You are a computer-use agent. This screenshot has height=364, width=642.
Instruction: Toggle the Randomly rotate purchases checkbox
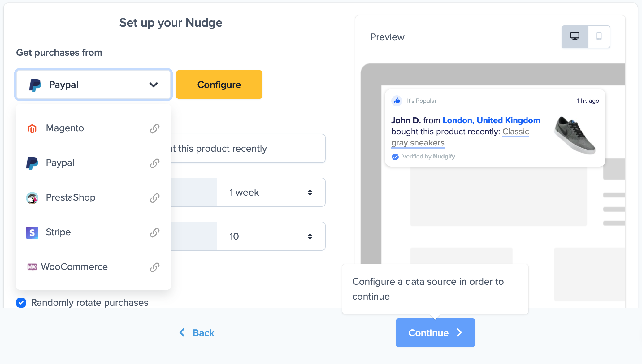click(21, 302)
